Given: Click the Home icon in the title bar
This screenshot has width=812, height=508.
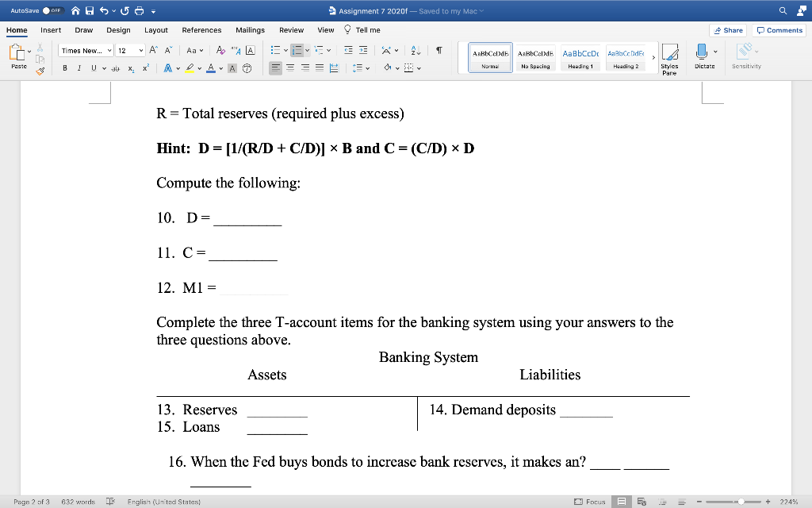Looking at the screenshot, I should coord(75,10).
